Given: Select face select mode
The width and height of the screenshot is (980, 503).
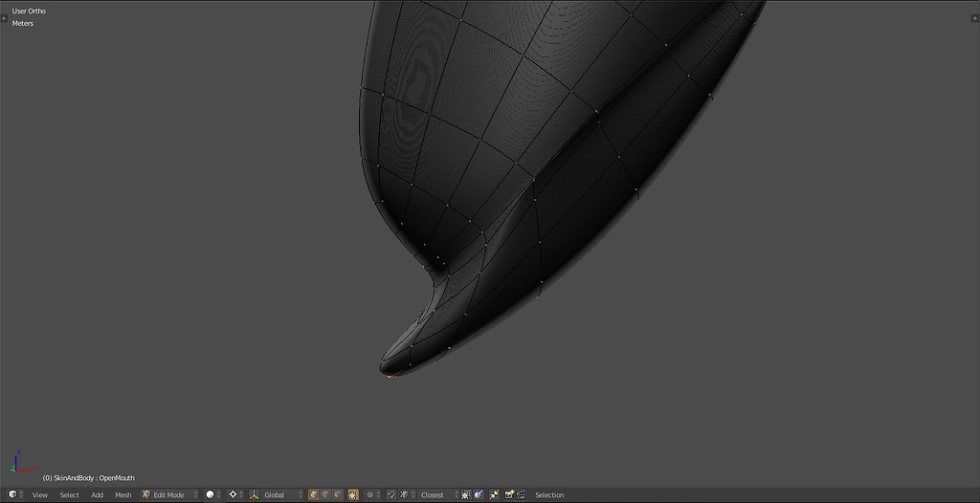Looking at the screenshot, I should pos(338,494).
